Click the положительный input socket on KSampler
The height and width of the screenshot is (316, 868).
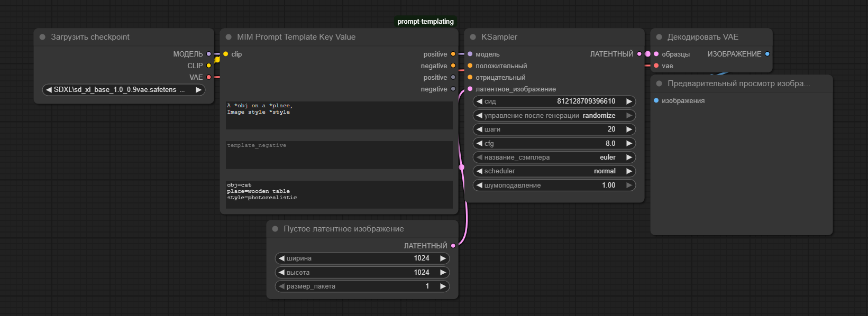(x=470, y=66)
